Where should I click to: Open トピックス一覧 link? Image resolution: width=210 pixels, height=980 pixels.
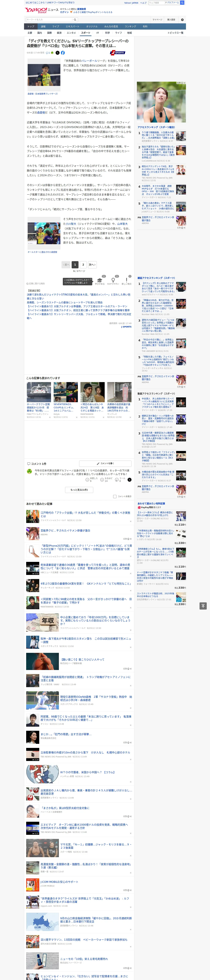(x=175, y=33)
